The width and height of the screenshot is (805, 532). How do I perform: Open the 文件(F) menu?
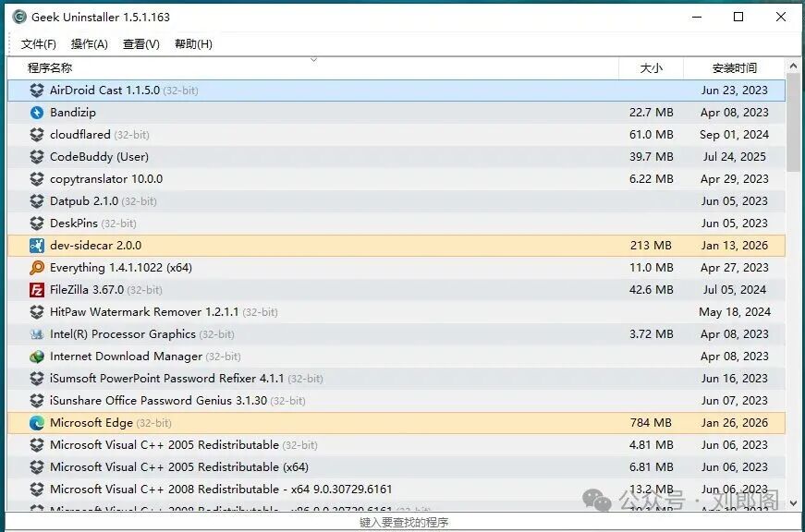pos(39,44)
